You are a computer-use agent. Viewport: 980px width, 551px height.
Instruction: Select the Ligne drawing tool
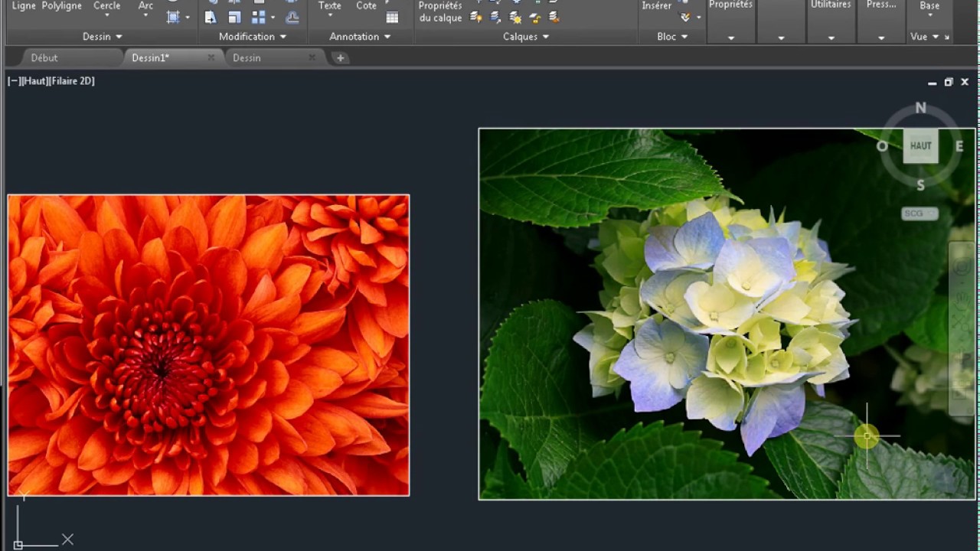pyautogui.click(x=24, y=5)
